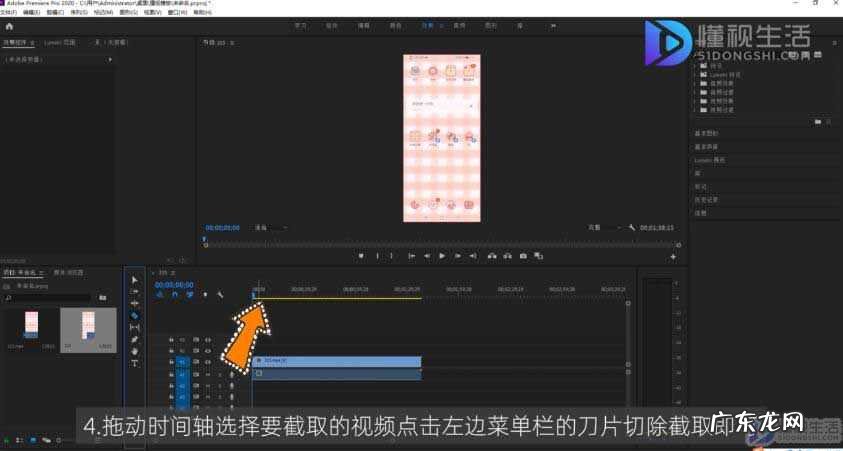843x451 pixels.
Task: Expand the first Presets folder in Effects
Action: 696,66
